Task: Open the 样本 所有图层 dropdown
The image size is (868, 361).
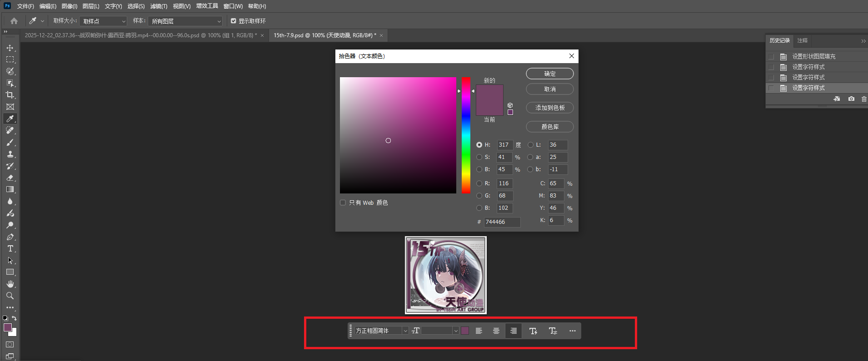Action: coord(185,21)
